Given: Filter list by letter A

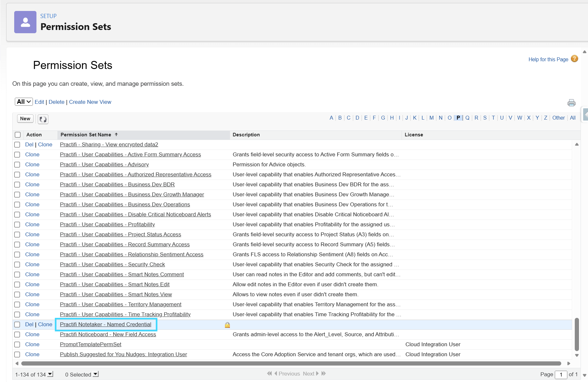Looking at the screenshot, I should [x=331, y=118].
